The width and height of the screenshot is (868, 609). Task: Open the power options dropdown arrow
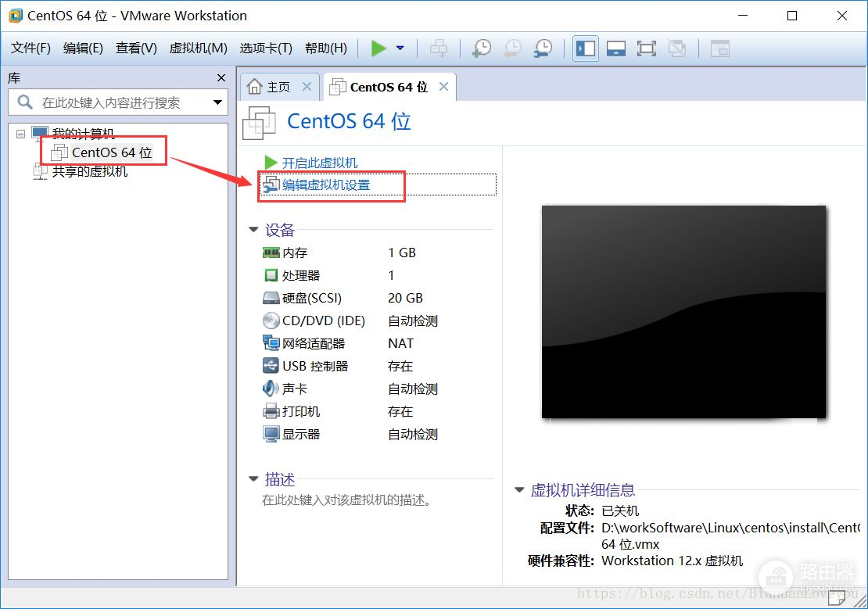click(x=400, y=48)
